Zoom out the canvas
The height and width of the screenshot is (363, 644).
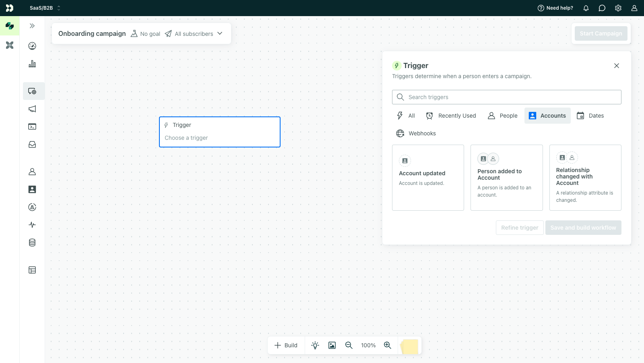[x=349, y=345]
